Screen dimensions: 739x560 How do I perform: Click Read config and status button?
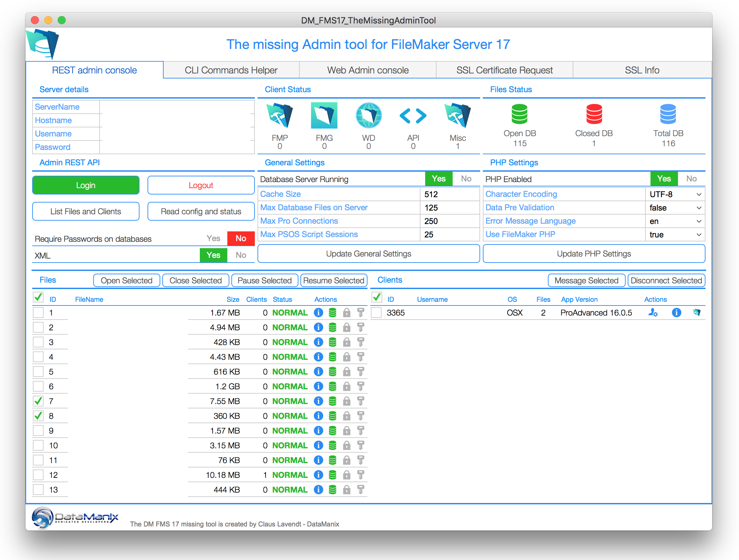pos(201,211)
